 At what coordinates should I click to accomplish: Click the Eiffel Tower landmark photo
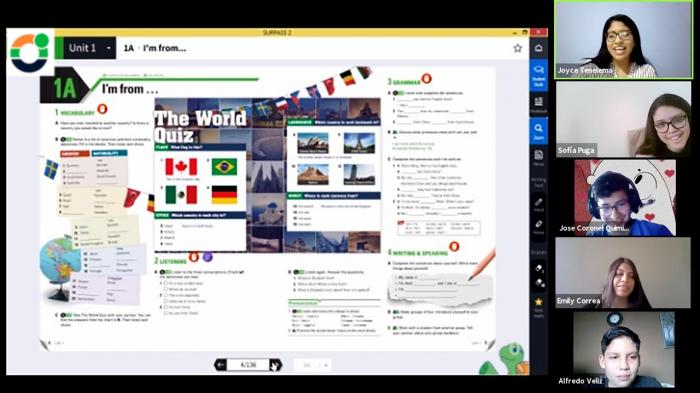[x=359, y=143]
